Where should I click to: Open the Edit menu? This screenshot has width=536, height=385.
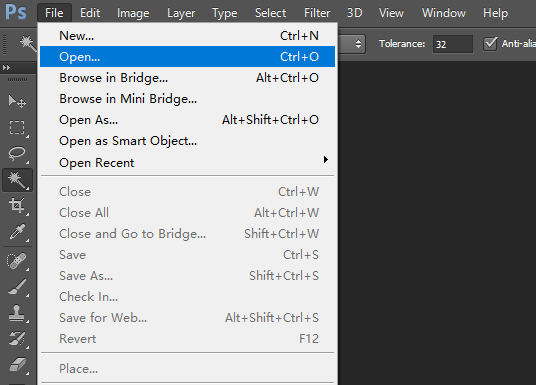[x=90, y=13]
